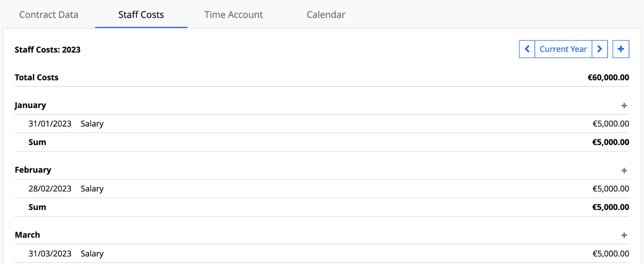
Task: Click the €60,000.00 total costs amount
Action: [608, 78]
